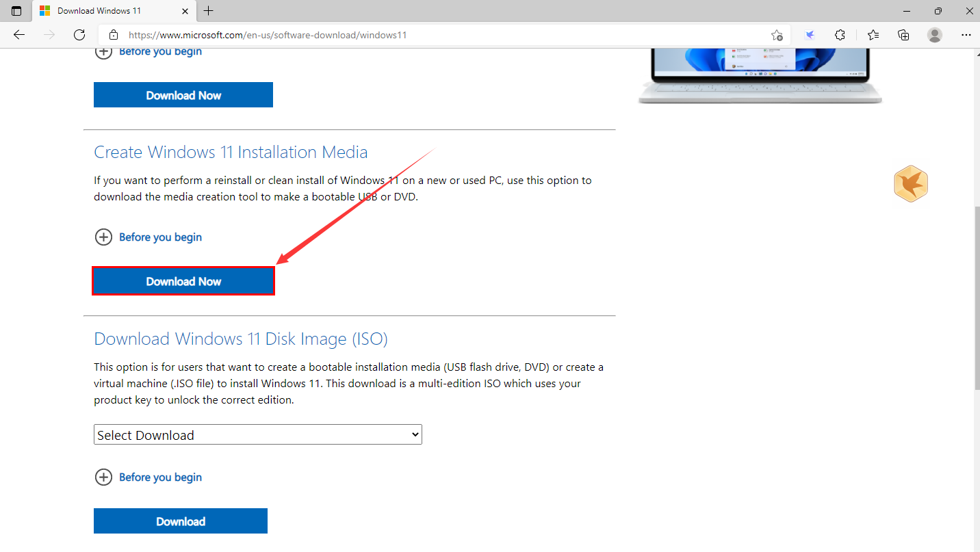
Task: Click the Back navigation arrow
Action: [x=18, y=35]
